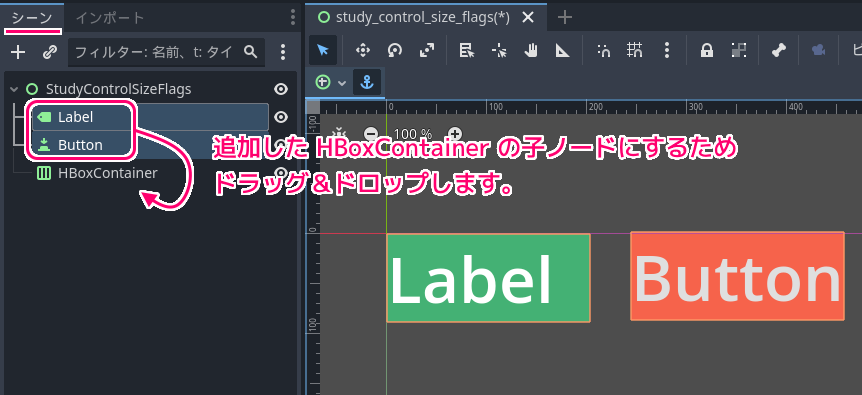Collapse the StudyControlSizeFlags root node
Screen dimensions: 862x395
[x=14, y=89]
